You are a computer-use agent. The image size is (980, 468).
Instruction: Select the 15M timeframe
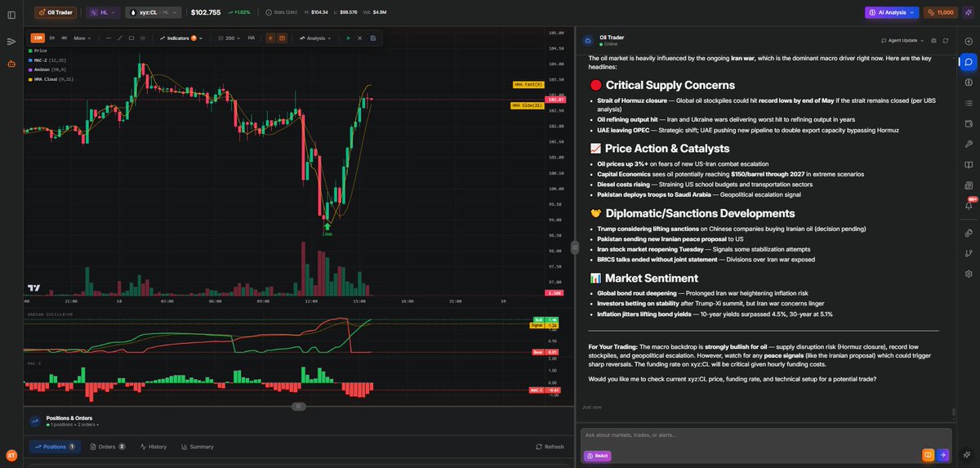(38, 38)
